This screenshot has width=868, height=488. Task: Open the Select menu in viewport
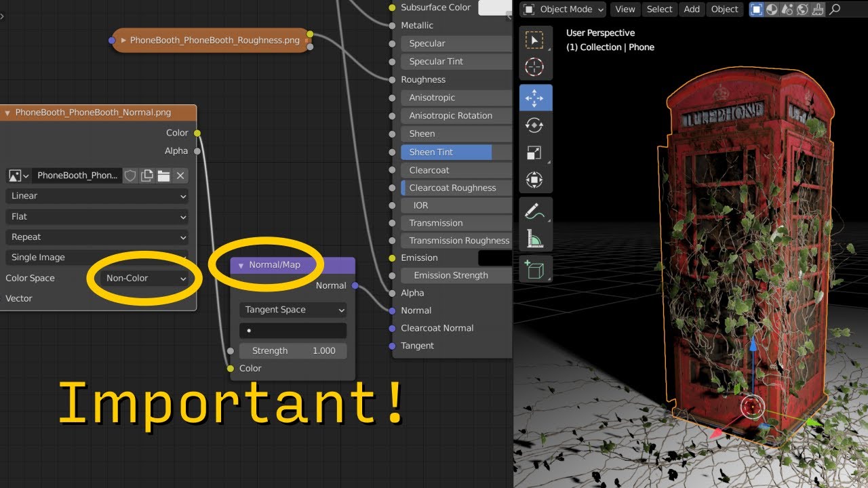[660, 9]
